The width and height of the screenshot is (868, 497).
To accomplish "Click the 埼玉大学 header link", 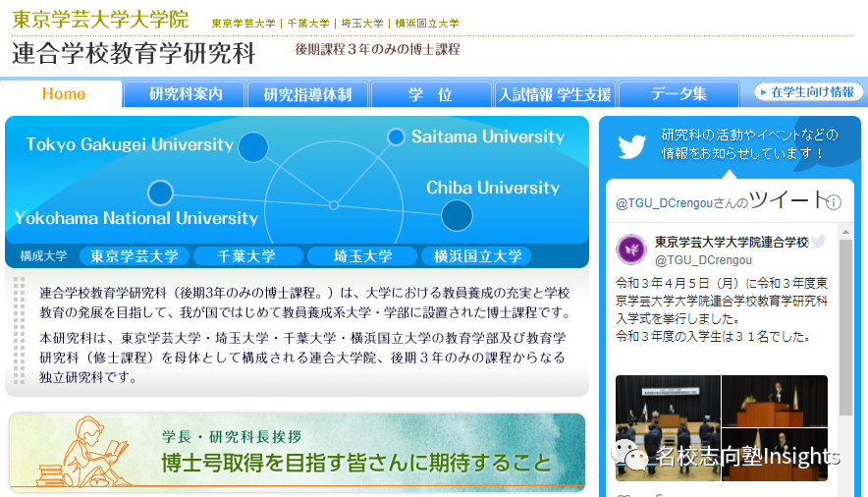I will (362, 24).
